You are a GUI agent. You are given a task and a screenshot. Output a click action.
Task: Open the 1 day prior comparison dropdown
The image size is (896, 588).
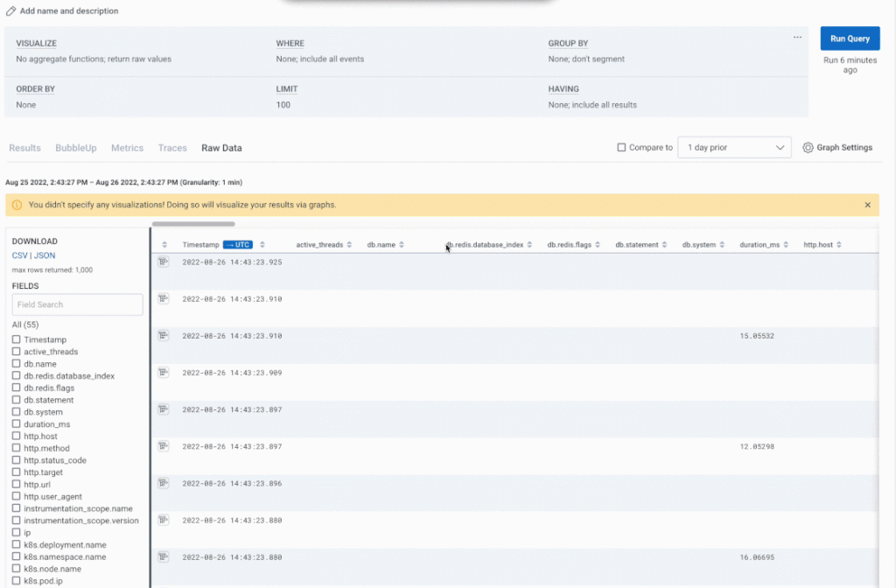pos(734,147)
